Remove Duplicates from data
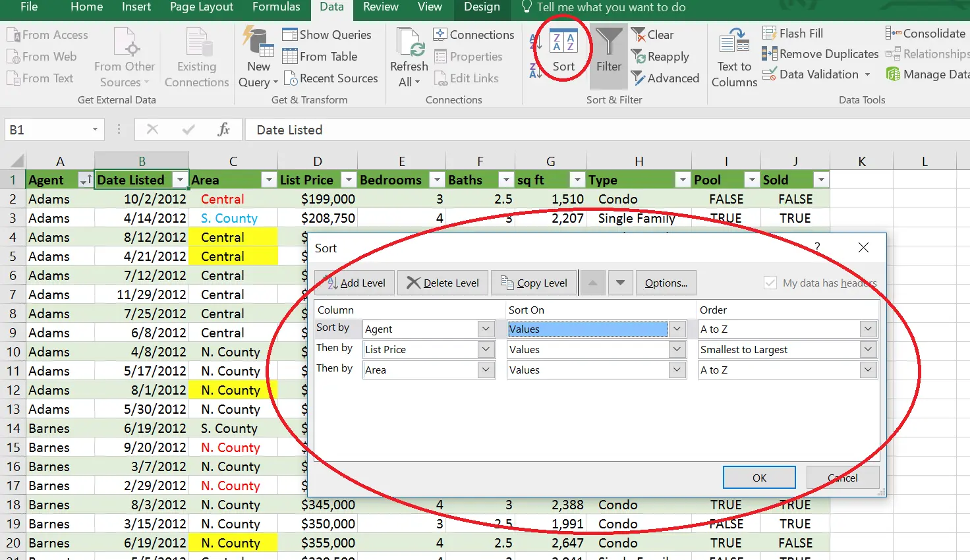Image resolution: width=970 pixels, height=560 pixels. (820, 54)
